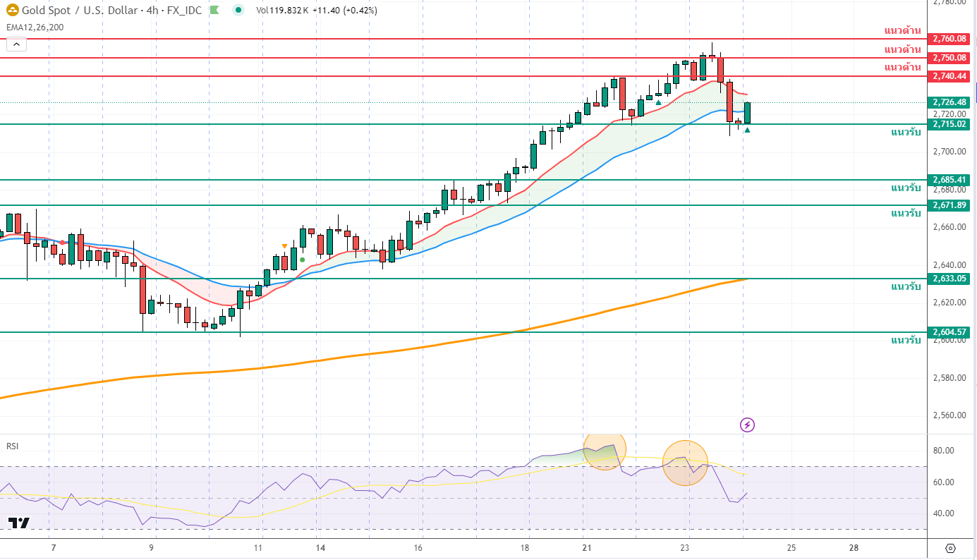Click date label 7 on time axis
Viewport: 977px width, 560px height.
coord(53,548)
